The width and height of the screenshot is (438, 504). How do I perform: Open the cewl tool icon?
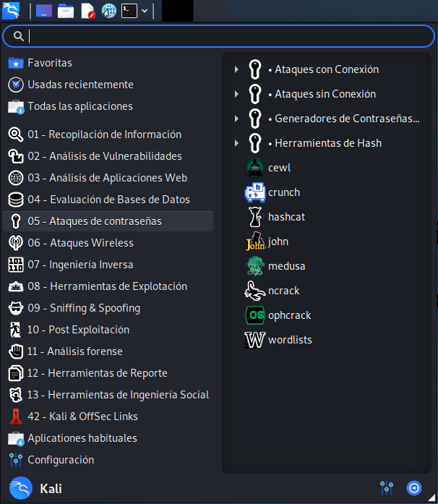(255, 168)
